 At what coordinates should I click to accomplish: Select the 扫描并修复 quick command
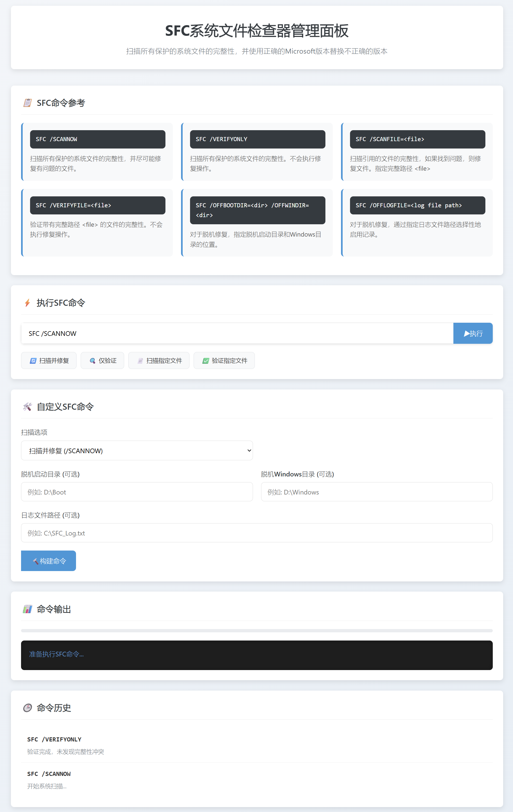[x=49, y=360]
